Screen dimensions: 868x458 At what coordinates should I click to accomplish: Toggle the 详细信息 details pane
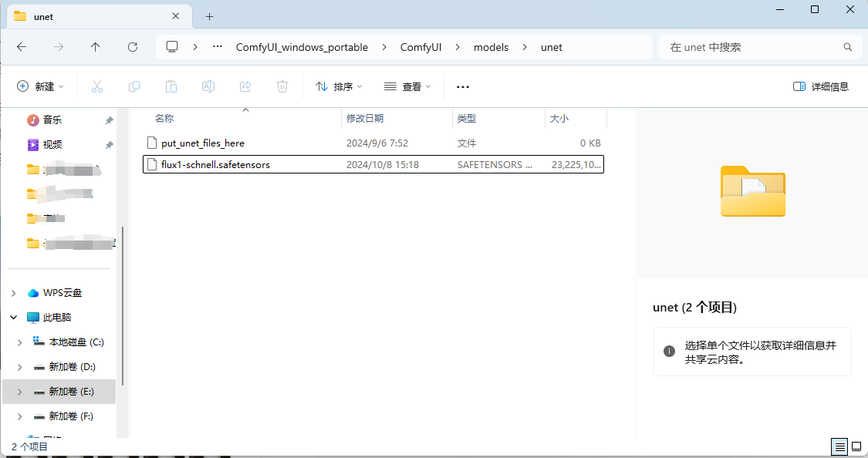pyautogui.click(x=821, y=86)
